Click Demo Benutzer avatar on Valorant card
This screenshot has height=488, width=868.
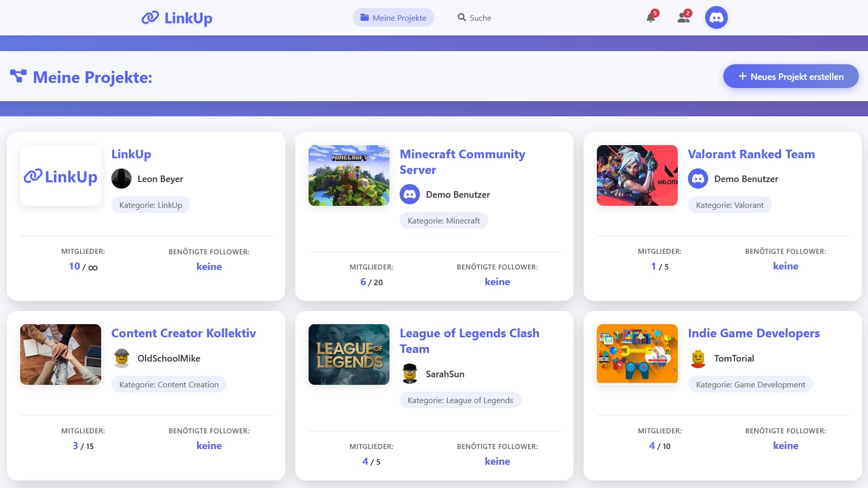point(698,179)
